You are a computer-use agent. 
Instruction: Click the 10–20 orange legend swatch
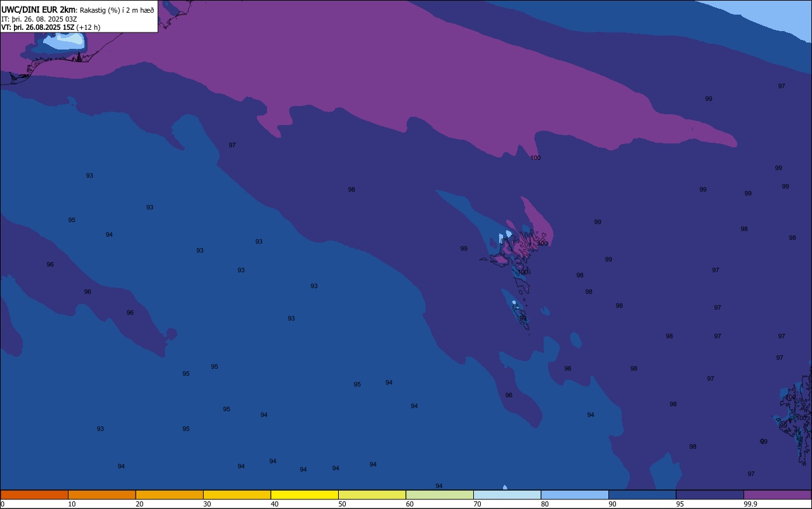pos(102,494)
